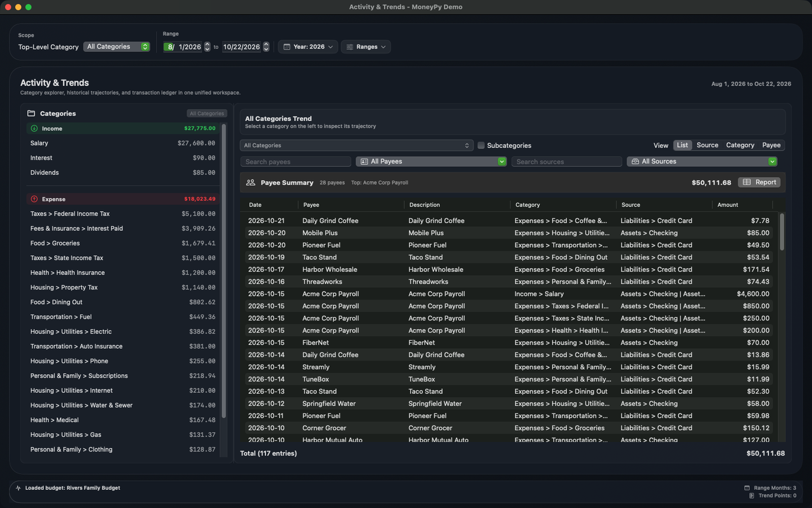Switch to the Category view

(x=740, y=145)
